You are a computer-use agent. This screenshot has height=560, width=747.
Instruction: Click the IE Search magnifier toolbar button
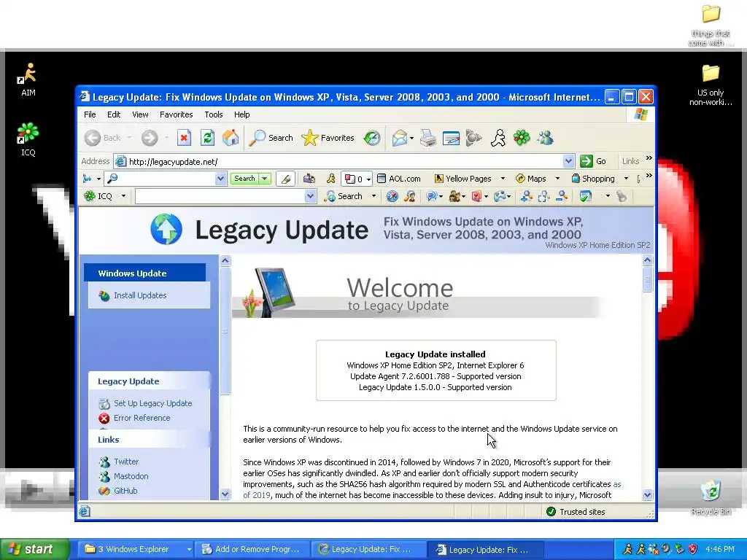pyautogui.click(x=271, y=138)
